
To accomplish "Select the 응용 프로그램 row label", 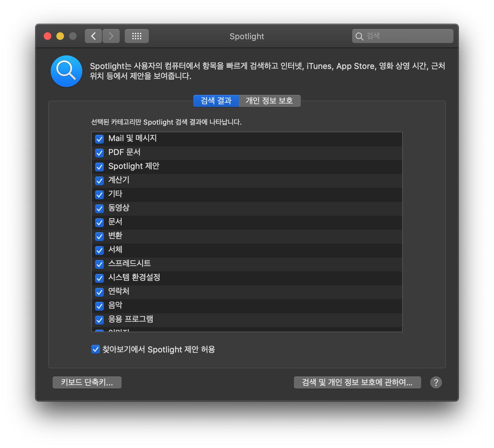I will click(x=131, y=319).
